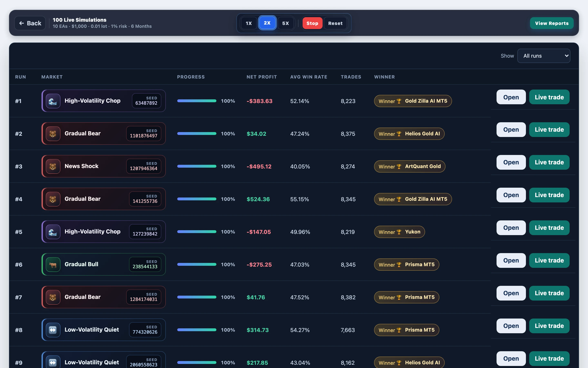588x368 pixels.
Task: Open View Reports
Action: tap(552, 23)
